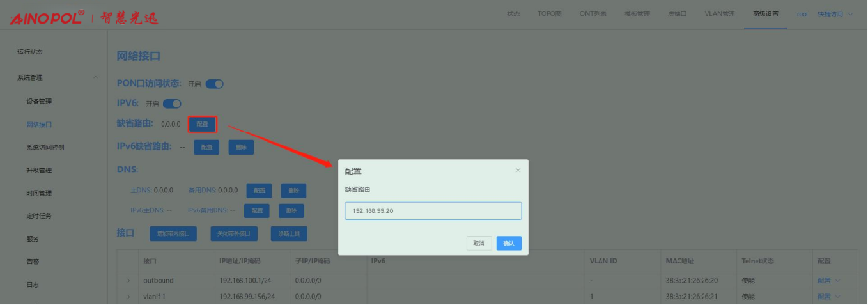Select 设备管理 in the sidebar
Image resolution: width=868 pixels, height=305 pixels.
tap(39, 102)
